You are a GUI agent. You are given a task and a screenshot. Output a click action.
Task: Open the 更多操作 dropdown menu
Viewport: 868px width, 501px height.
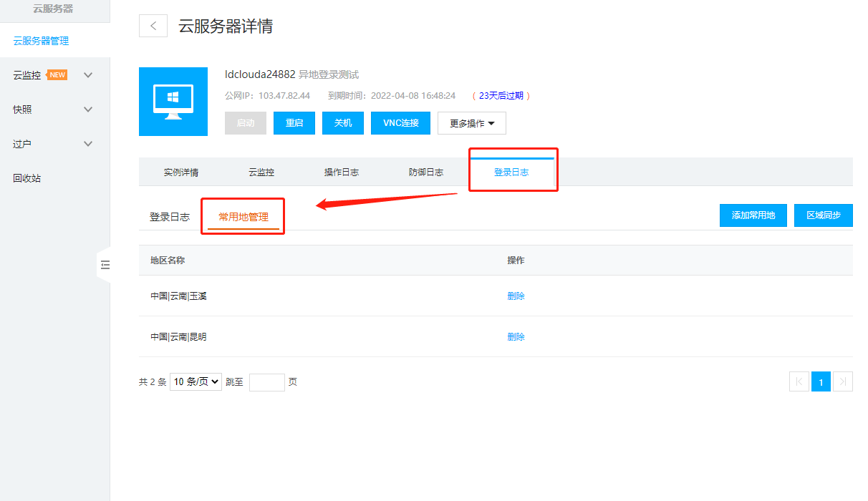471,122
